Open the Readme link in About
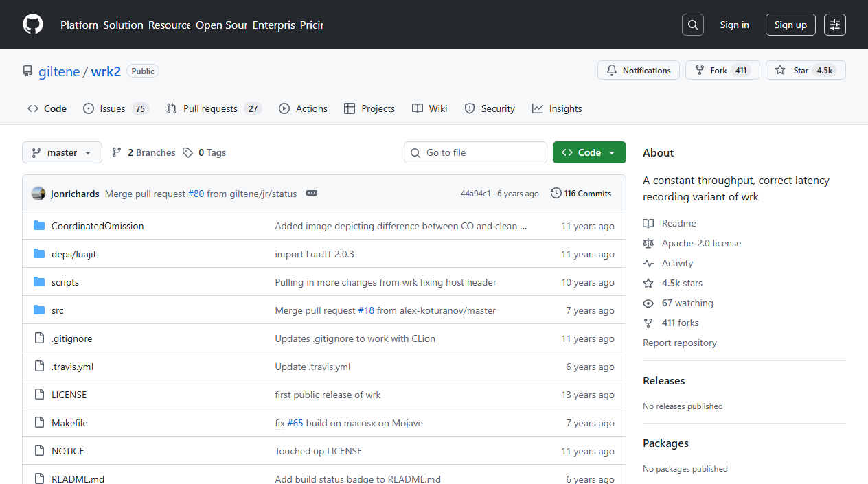 click(x=670, y=223)
